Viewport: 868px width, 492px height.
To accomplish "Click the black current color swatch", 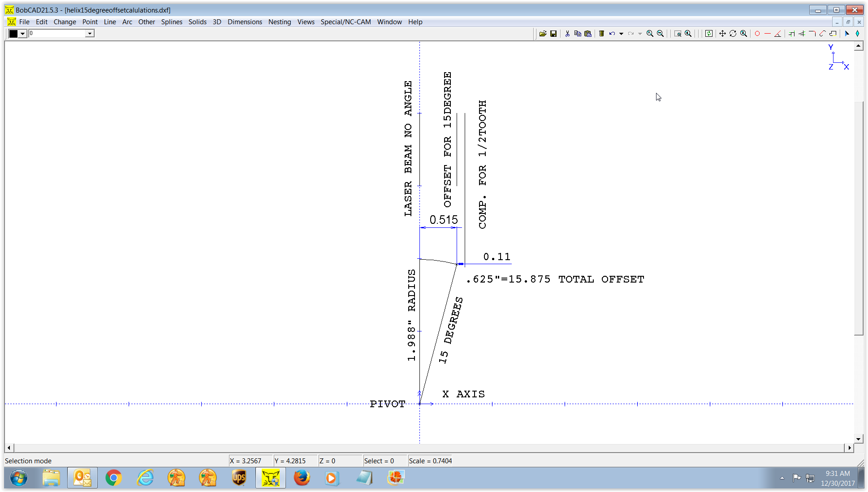I will coord(13,34).
